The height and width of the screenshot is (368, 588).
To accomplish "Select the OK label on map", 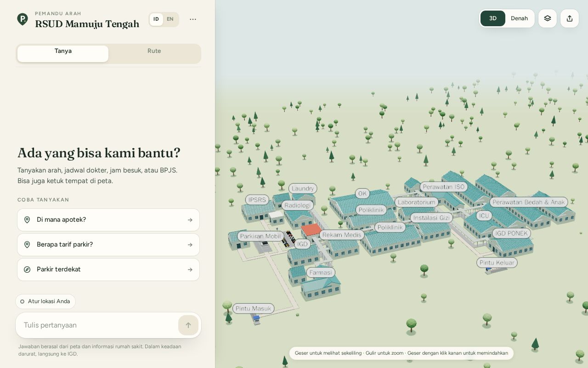I will [362, 194].
